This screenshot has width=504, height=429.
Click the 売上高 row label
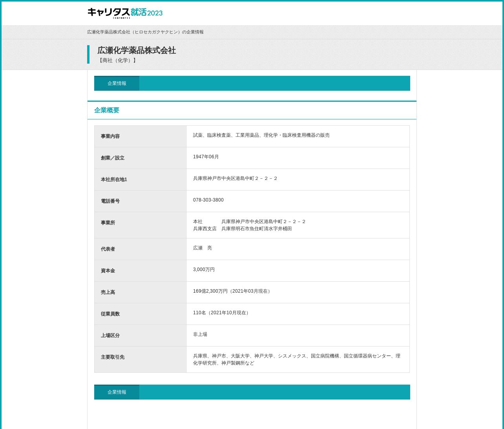[108, 292]
